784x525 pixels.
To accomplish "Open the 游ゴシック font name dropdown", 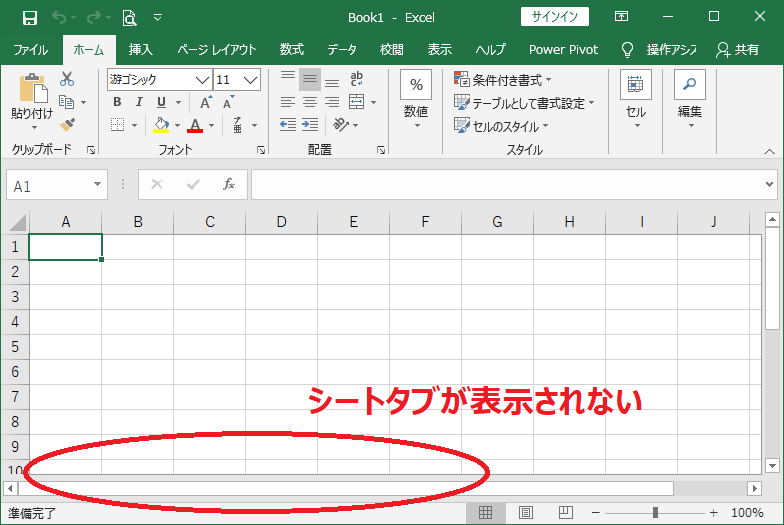I will [x=202, y=80].
